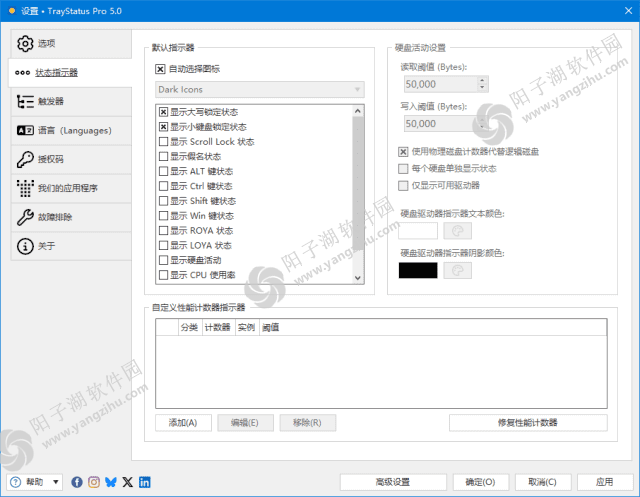Screen dimensions: 640x497
Task: Open the Facebook icon link
Action: click(x=77, y=482)
